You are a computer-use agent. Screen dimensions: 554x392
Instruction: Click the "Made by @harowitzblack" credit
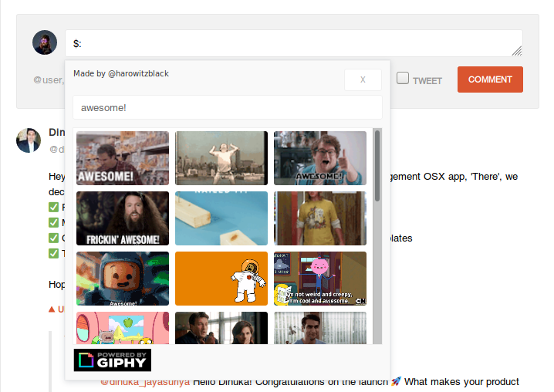pyautogui.click(x=121, y=73)
